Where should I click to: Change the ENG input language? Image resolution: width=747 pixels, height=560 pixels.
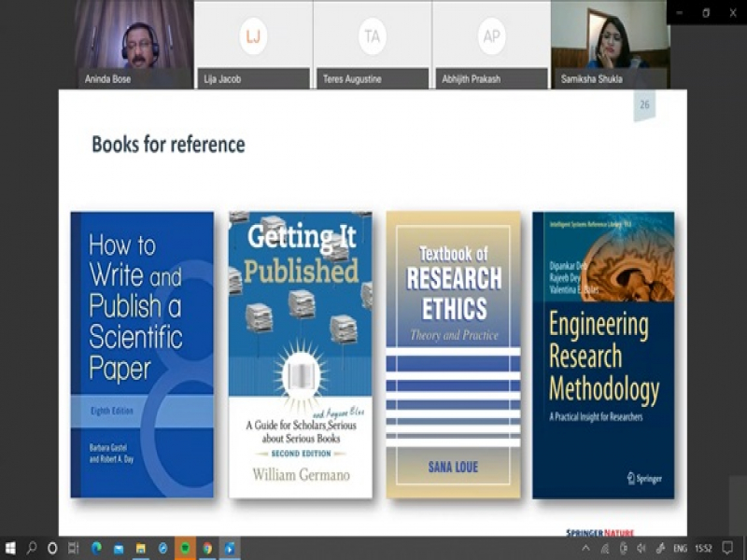pyautogui.click(x=681, y=549)
